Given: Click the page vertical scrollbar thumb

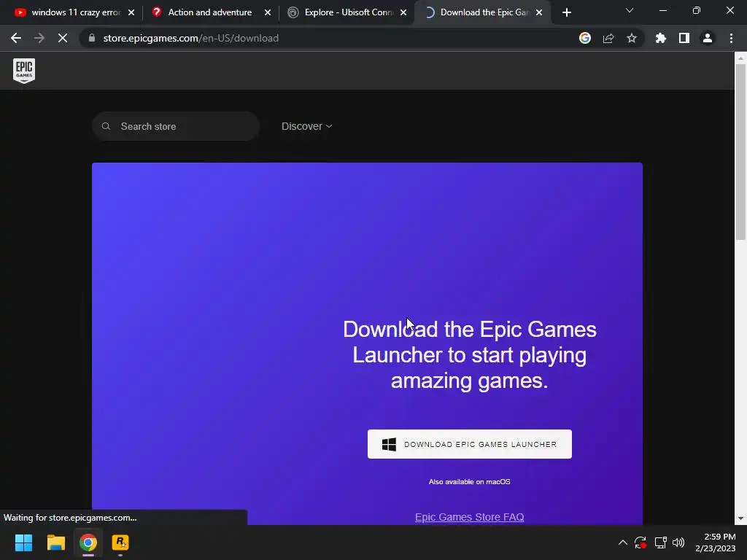Looking at the screenshot, I should point(740,152).
